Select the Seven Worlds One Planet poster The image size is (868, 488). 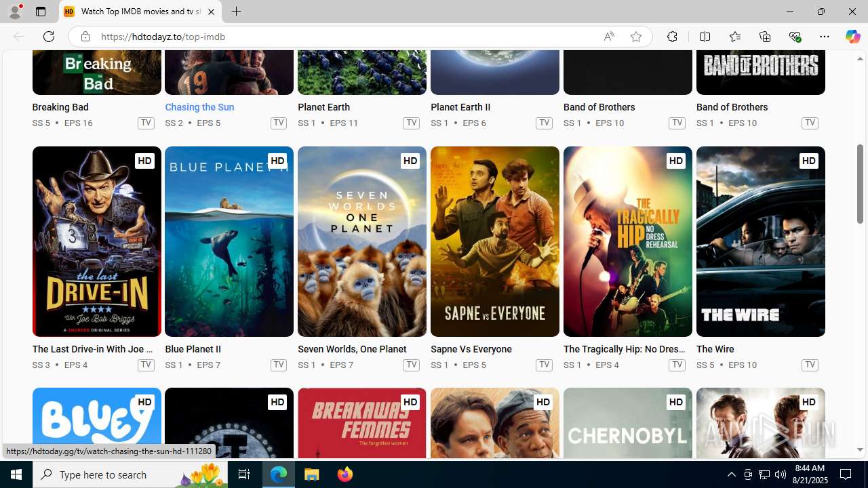[362, 241]
